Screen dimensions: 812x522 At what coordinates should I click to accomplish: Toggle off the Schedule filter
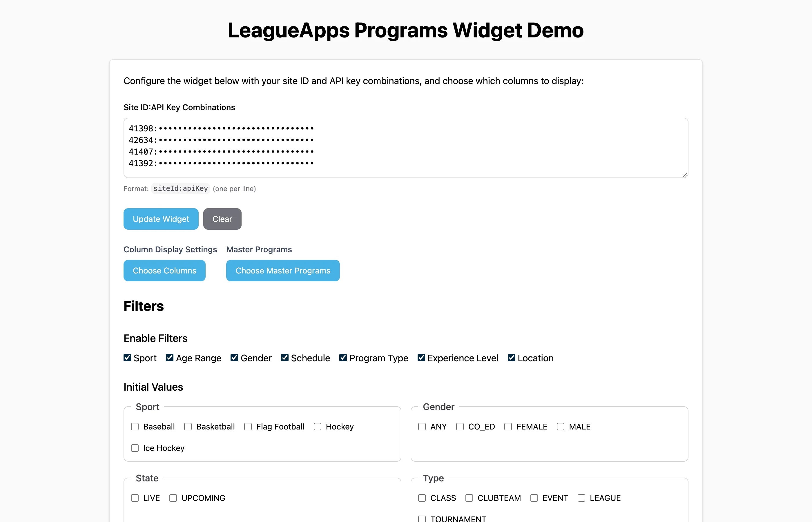285,358
